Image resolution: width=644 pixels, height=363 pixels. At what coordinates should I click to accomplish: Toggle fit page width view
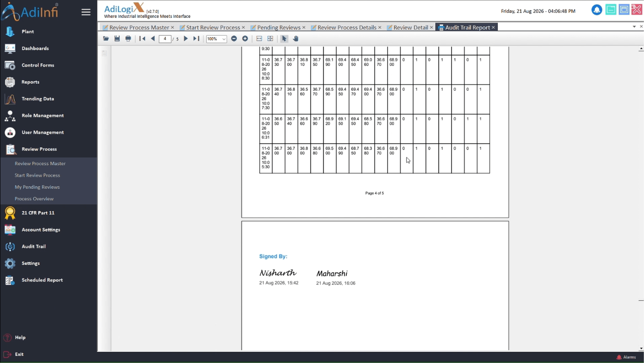pyautogui.click(x=259, y=39)
